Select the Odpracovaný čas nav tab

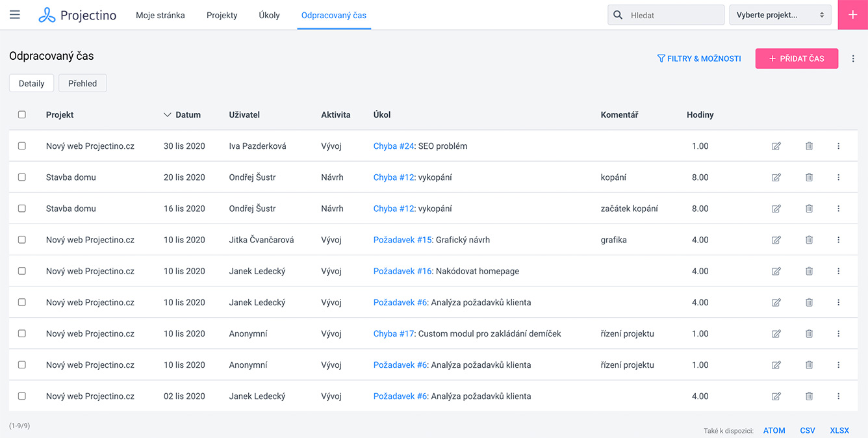coord(334,15)
